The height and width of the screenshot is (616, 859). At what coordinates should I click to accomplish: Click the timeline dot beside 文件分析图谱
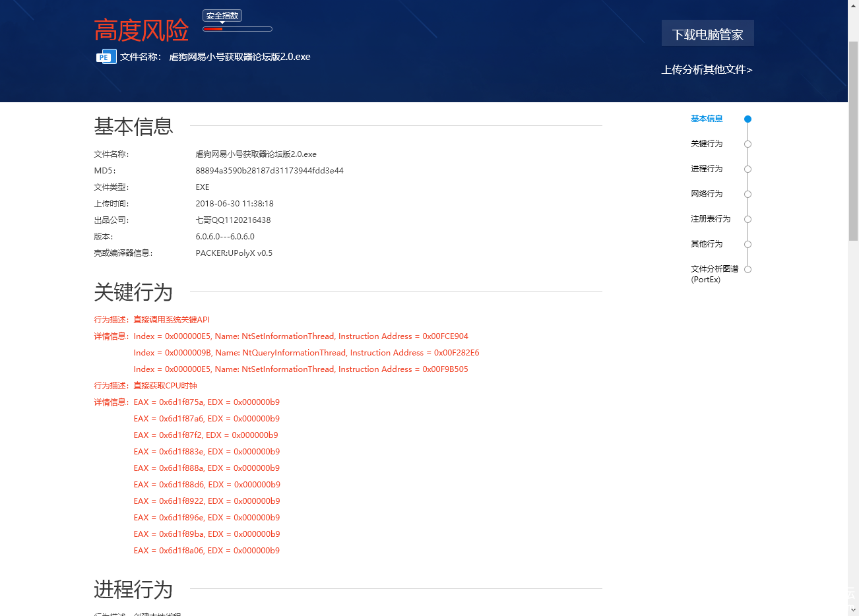748,270
